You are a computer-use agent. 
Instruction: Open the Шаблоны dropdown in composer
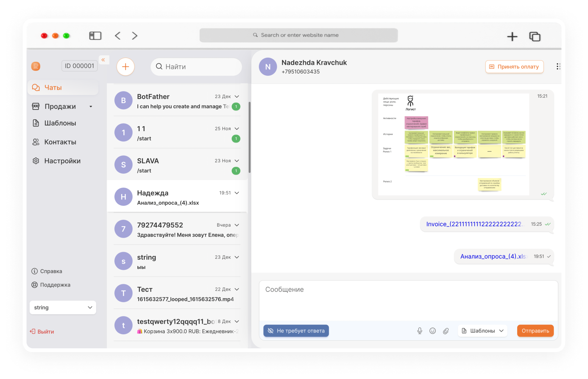[482, 331]
